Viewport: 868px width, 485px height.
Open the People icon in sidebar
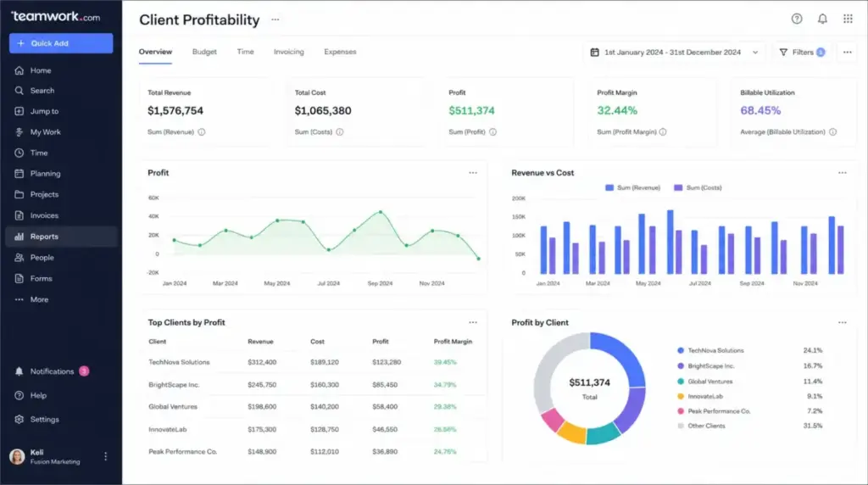point(19,258)
